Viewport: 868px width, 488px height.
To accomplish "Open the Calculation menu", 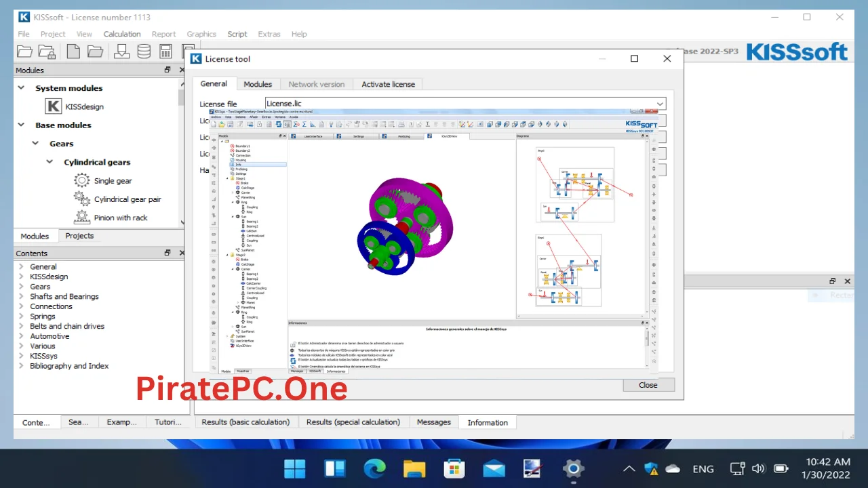I will (x=122, y=34).
